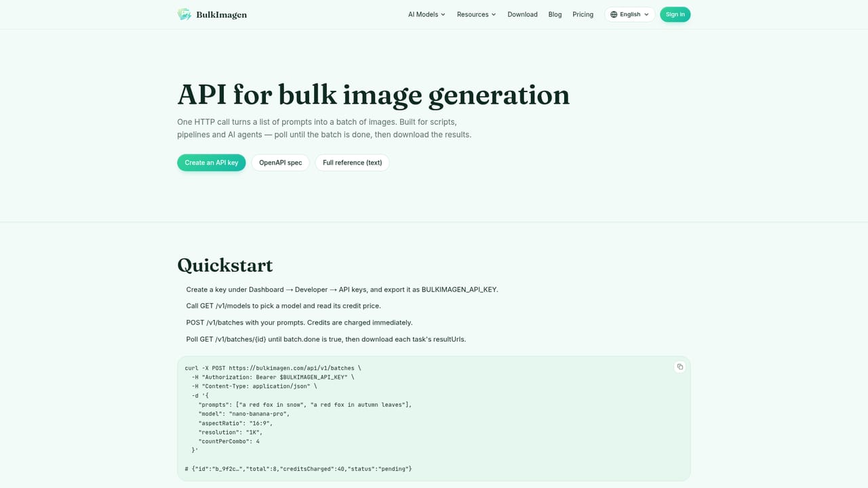Screen dimensions: 868x488
Task: Click the "aspectRatio": "16:9" line
Action: pos(236,423)
